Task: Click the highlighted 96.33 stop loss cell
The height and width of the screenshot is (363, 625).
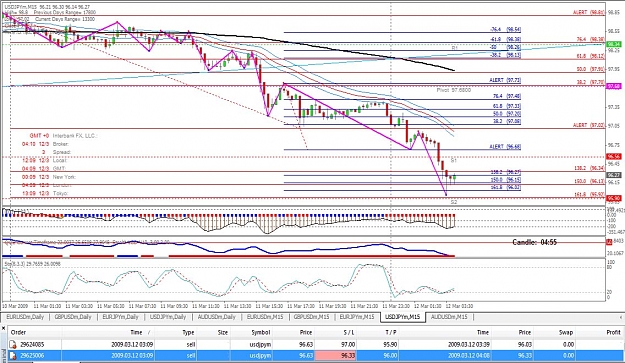Action: [x=335, y=355]
